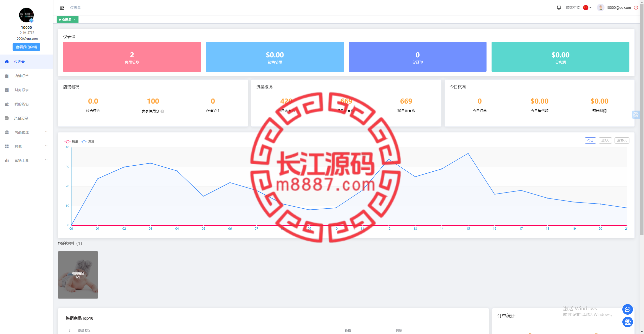Click the 财务报表 chart icon
The height and width of the screenshot is (334, 644).
(7, 90)
